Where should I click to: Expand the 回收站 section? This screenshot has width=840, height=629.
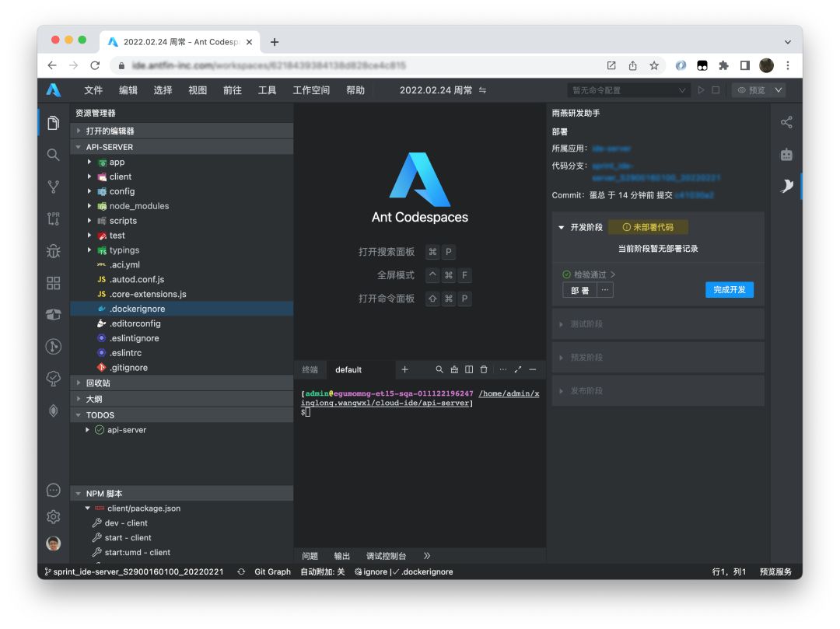181,383
